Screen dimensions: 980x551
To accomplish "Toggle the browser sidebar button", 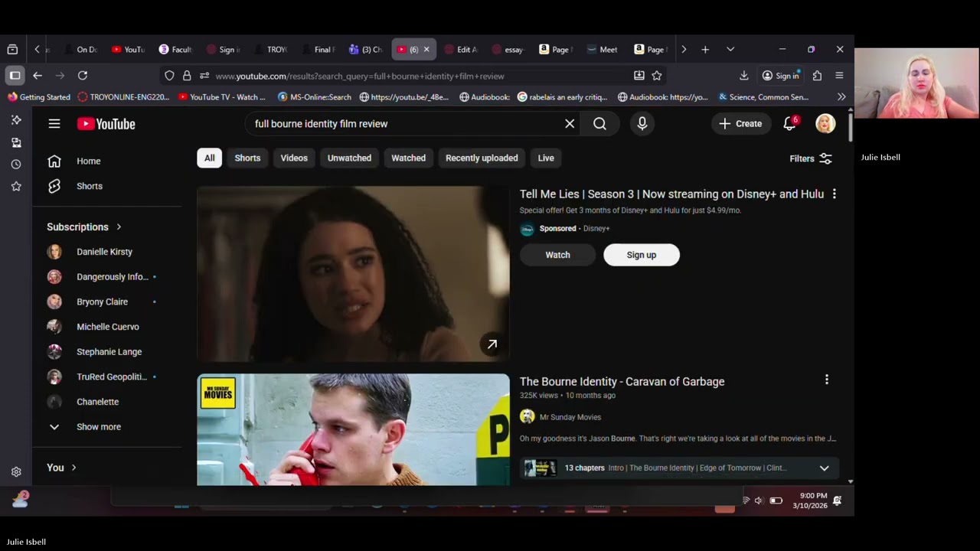I will 15,76.
